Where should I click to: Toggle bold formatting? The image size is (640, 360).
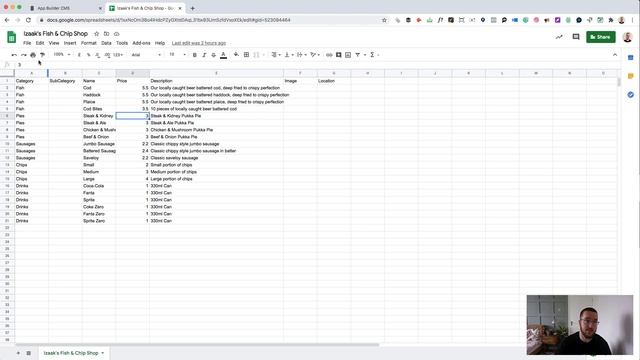coord(195,55)
